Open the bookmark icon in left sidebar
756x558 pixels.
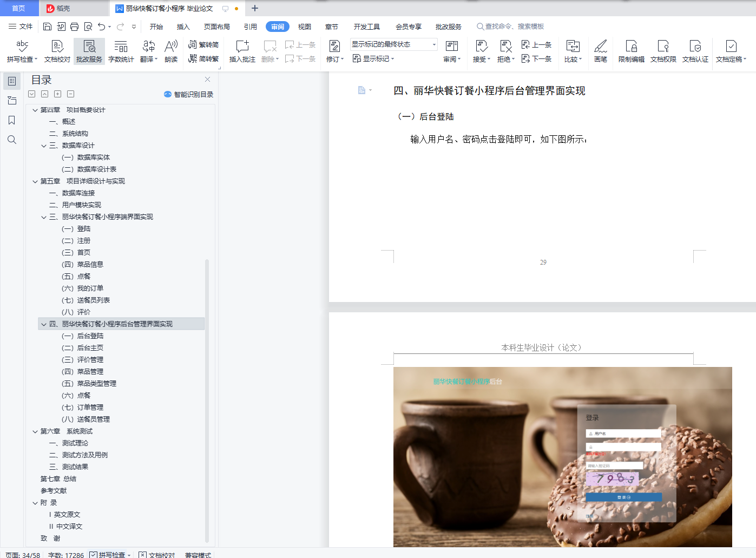tap(12, 120)
